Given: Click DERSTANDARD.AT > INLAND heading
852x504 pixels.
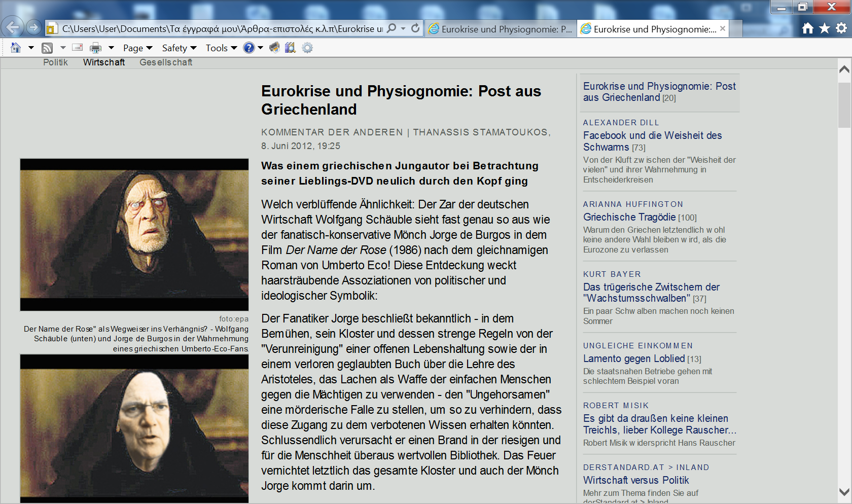Looking at the screenshot, I should coord(646,467).
